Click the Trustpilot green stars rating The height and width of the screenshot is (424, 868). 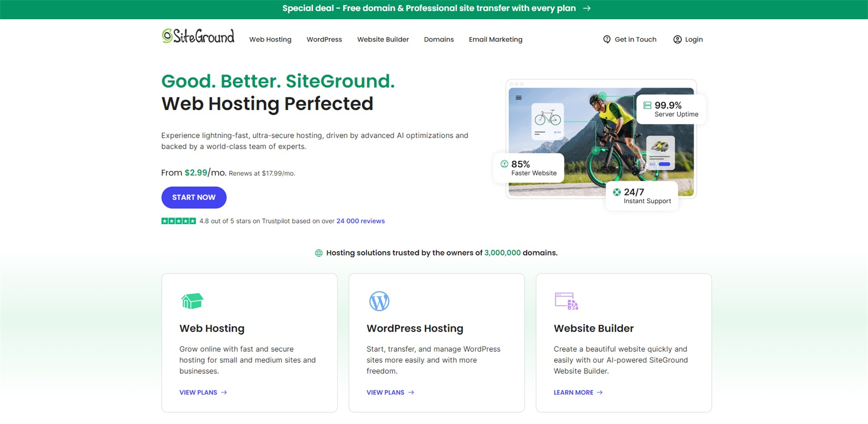coord(178,221)
